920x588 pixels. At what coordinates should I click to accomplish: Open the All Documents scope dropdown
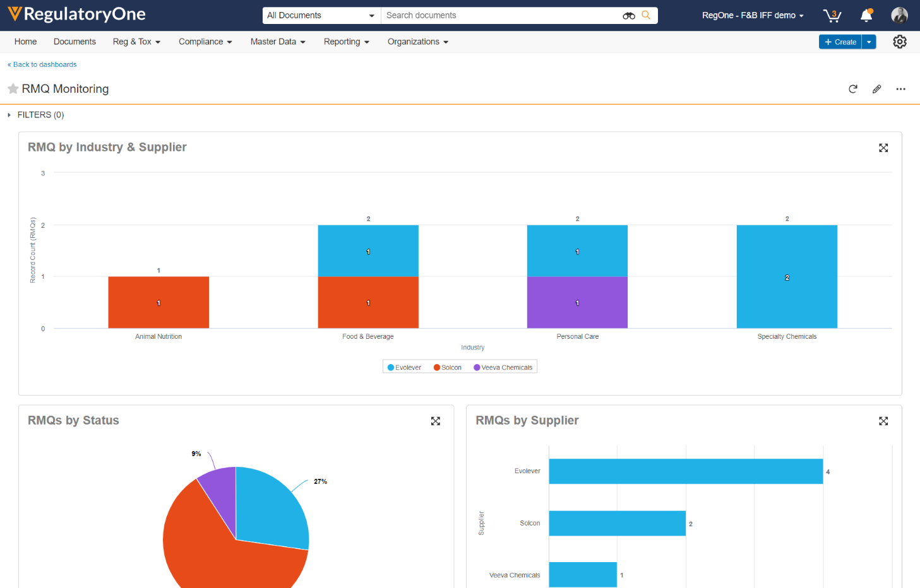coord(321,15)
